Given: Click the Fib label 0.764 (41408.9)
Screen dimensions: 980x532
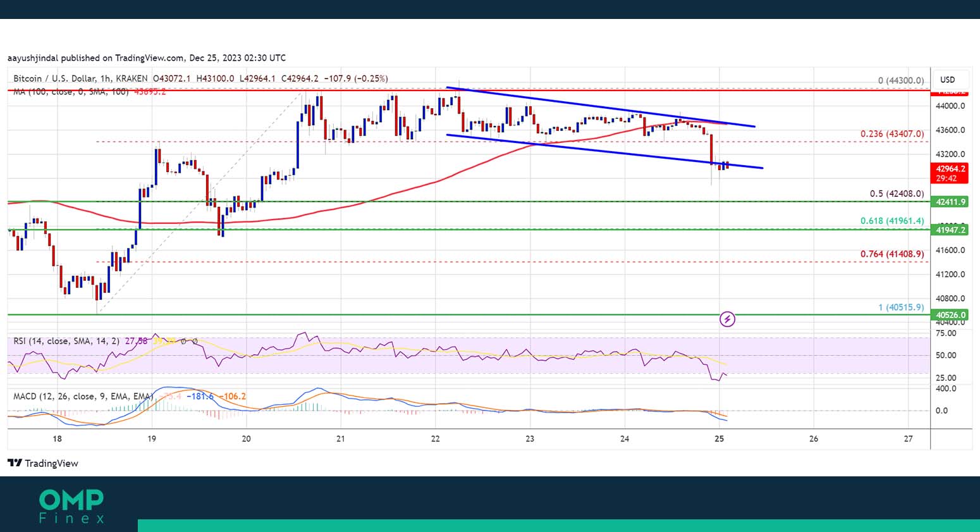Looking at the screenshot, I should (892, 254).
